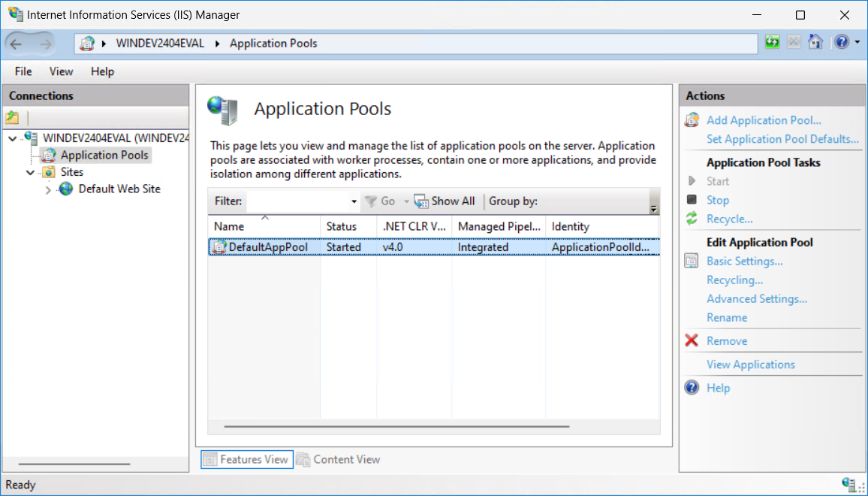
Task: Click the Show All button
Action: (x=445, y=201)
